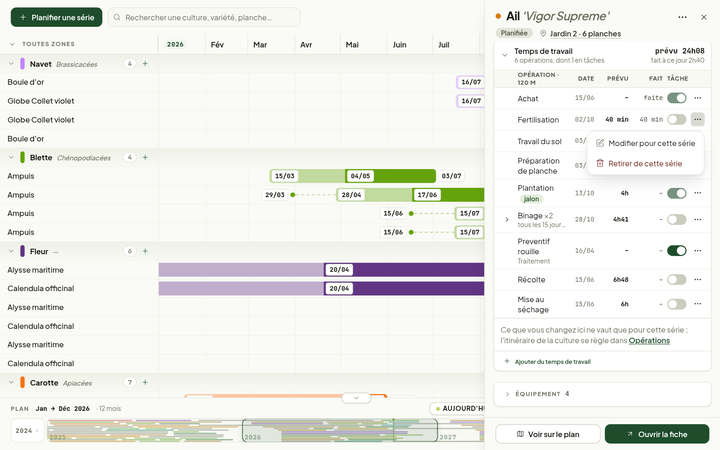Disable the Preventif rouille task toggle
This screenshot has width=720, height=450.
pos(676,251)
